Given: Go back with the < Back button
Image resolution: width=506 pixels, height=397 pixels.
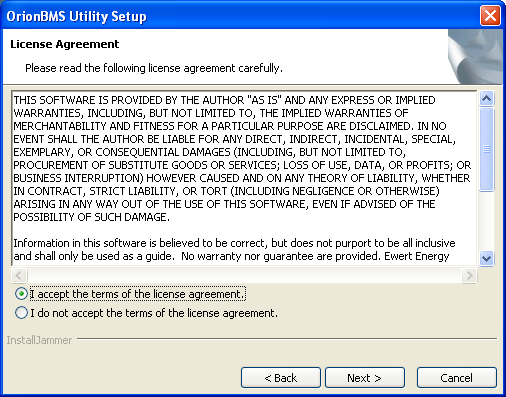Looking at the screenshot, I should coord(281,378).
